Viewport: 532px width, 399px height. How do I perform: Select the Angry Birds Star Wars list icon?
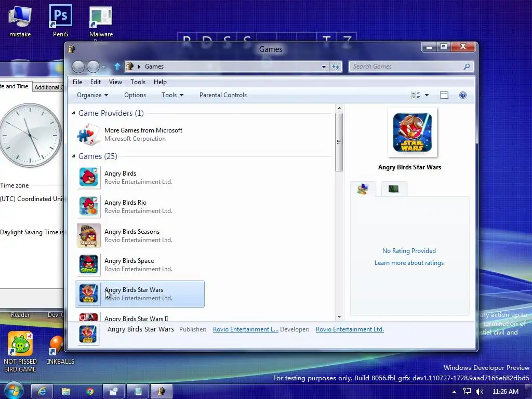[88, 294]
